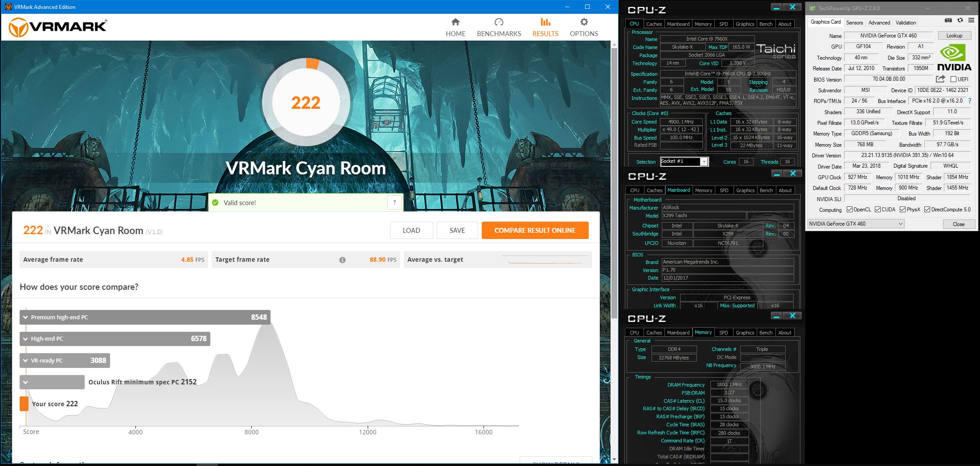
Task: Click the green Valid score check icon
Action: (215, 202)
